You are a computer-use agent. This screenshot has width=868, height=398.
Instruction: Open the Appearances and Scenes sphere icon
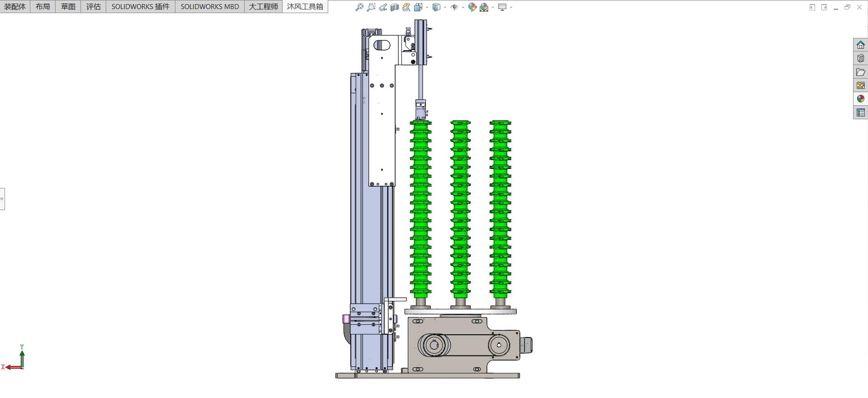point(861,99)
